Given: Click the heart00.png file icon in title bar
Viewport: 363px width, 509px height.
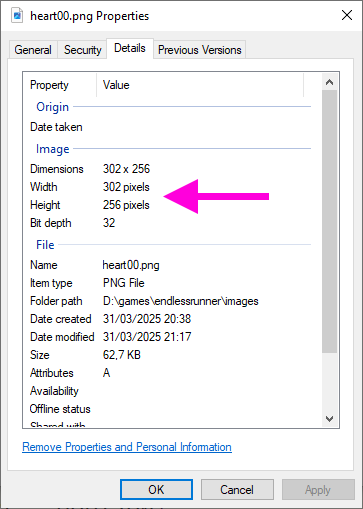Looking at the screenshot, I should click(17, 15).
